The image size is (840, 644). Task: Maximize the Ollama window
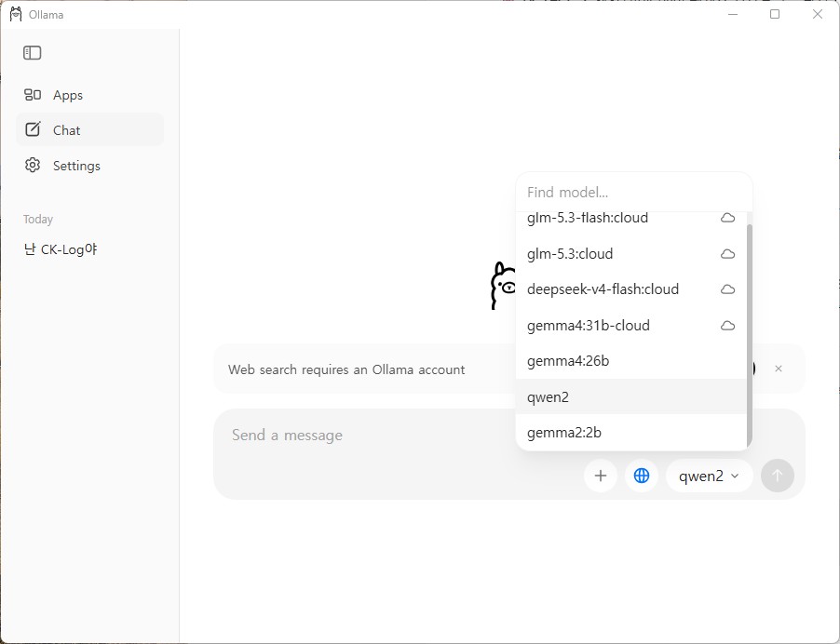775,15
